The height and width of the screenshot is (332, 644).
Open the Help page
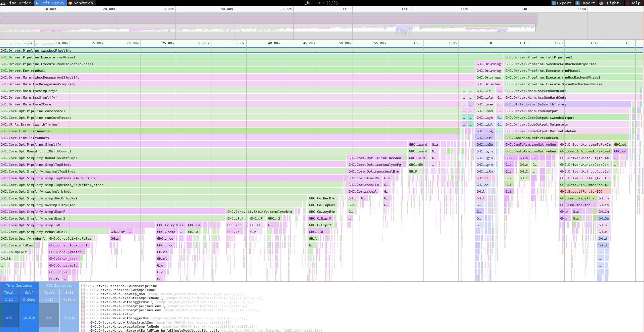pyautogui.click(x=635, y=3)
